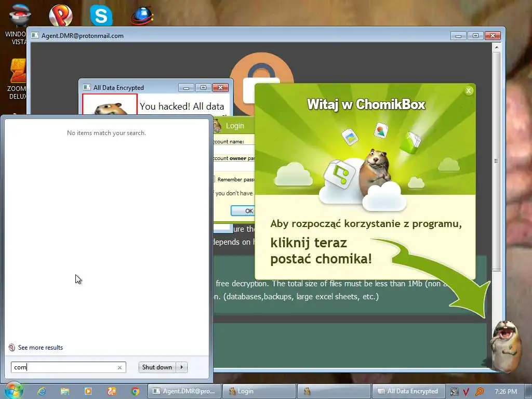Open the Windows Start orb
This screenshot has height=399, width=532.
[x=14, y=391]
